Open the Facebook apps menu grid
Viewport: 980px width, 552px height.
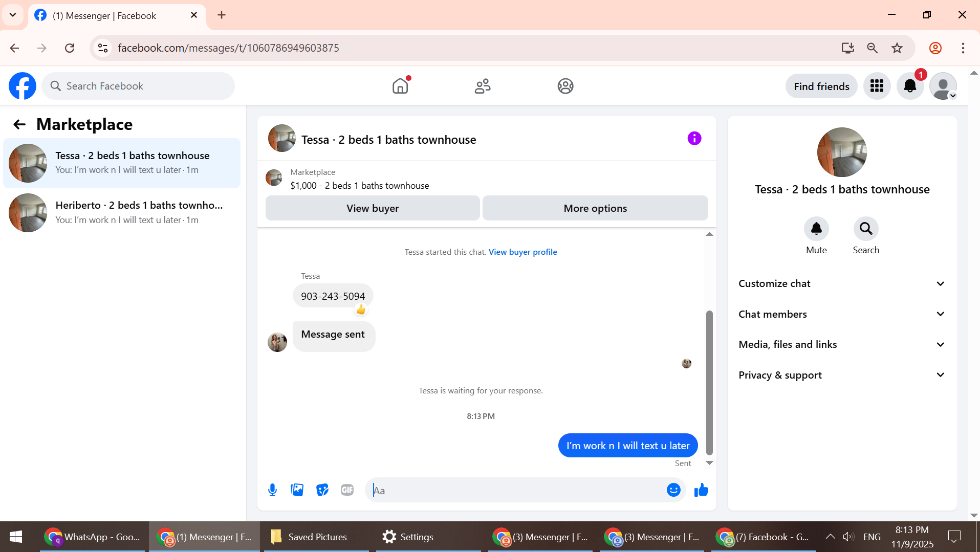click(x=877, y=86)
